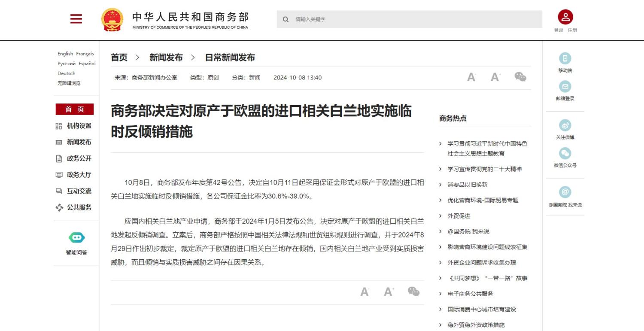
Task: Open the Weibo follow icon
Action: click(x=565, y=126)
